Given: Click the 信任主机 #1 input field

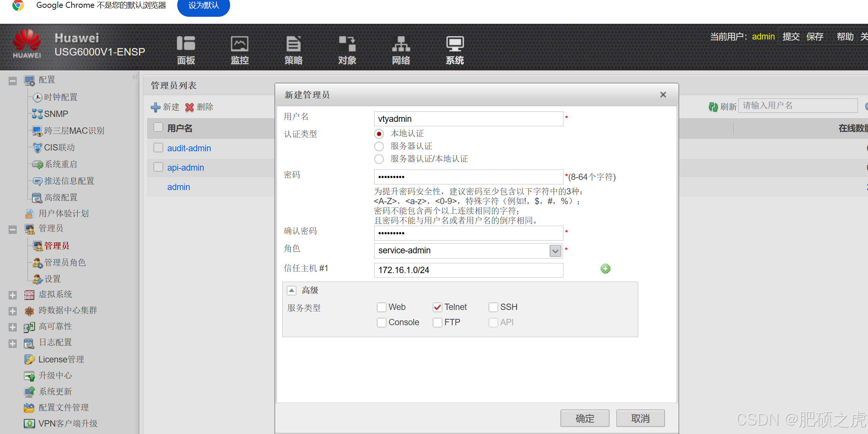Looking at the screenshot, I should (468, 270).
